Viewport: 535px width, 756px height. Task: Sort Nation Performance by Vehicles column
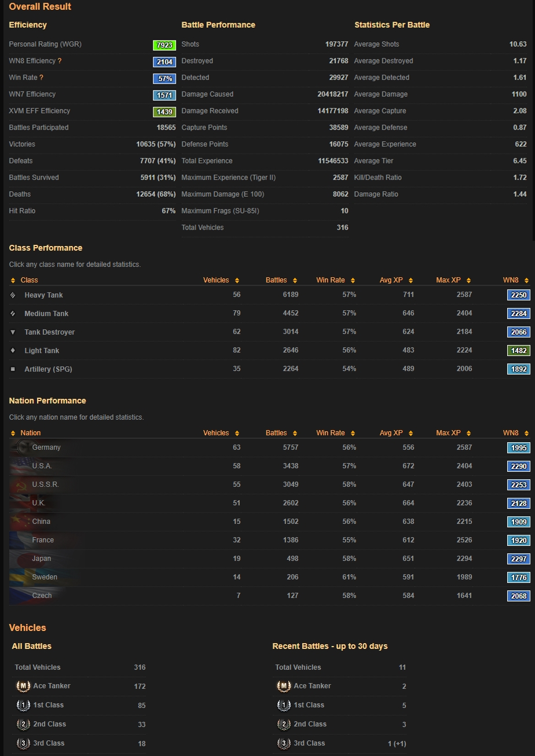(220, 433)
